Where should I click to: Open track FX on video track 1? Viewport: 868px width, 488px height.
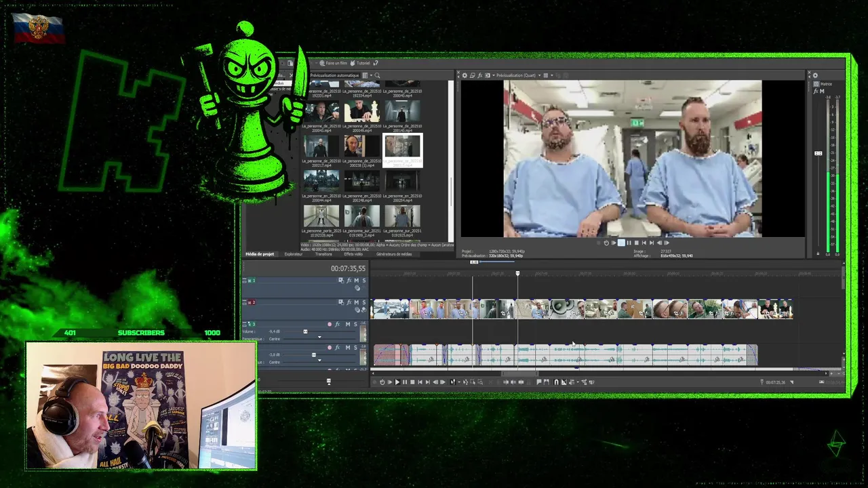tap(349, 281)
